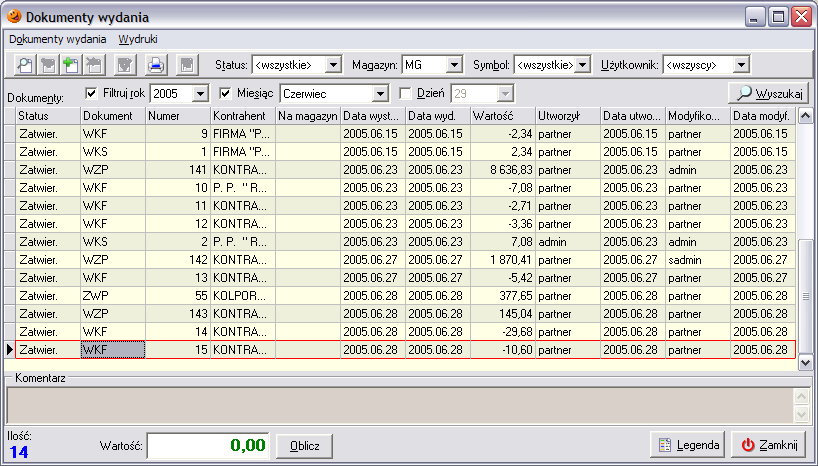Select the KOLPOR... contractor cell
Viewport: 818px width, 466px height.
pos(243,296)
